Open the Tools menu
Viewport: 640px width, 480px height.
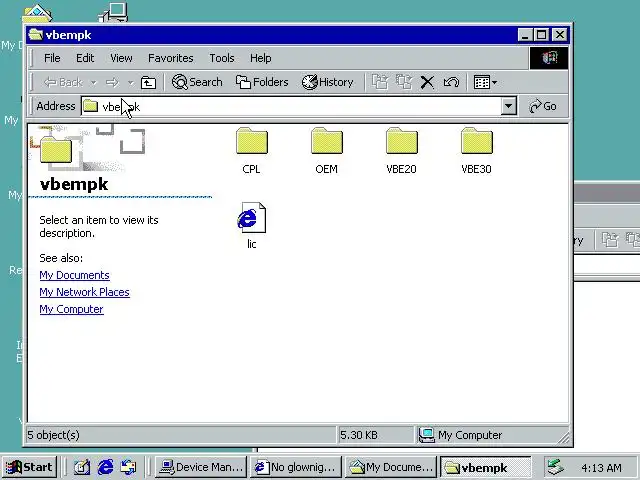click(222, 58)
